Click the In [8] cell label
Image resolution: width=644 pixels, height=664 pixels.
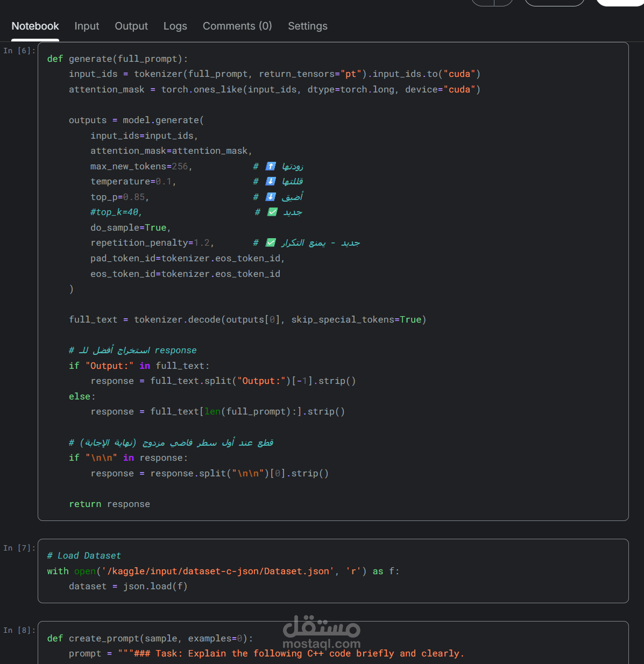coord(19,630)
